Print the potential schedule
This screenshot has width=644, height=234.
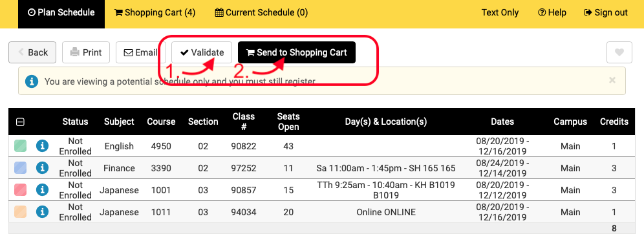coord(86,52)
